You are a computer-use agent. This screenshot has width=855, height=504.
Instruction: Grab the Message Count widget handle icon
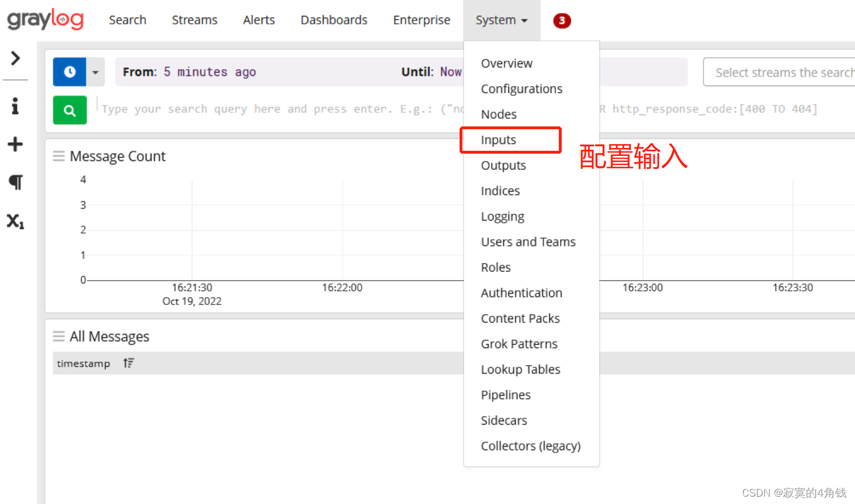coord(59,155)
